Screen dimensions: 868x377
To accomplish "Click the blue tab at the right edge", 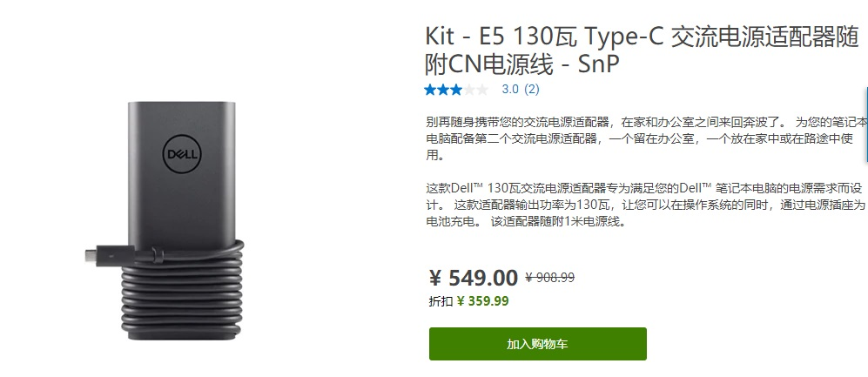I will coord(865,125).
